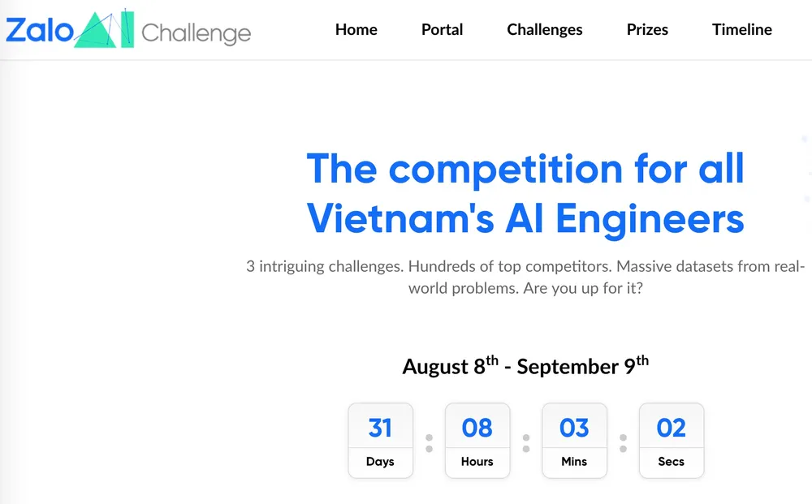
Task: Click colon separator between Days and Hours
Action: coord(429,443)
